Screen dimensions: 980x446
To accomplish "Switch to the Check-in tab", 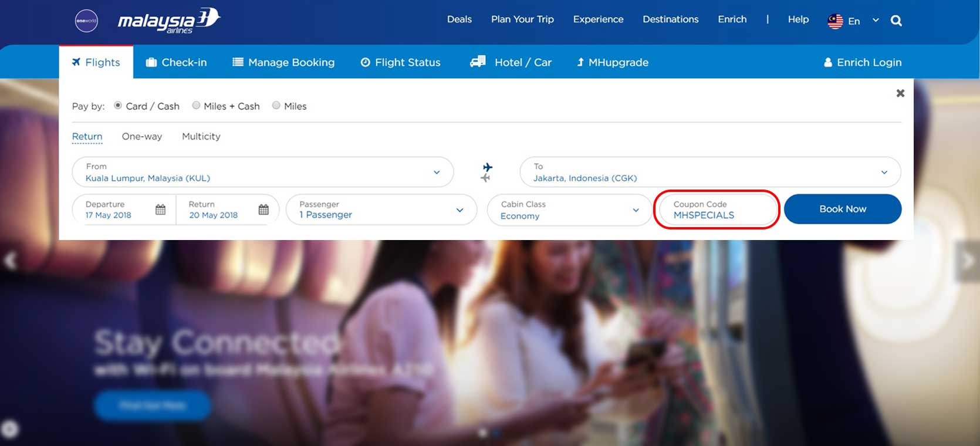I will (x=176, y=62).
